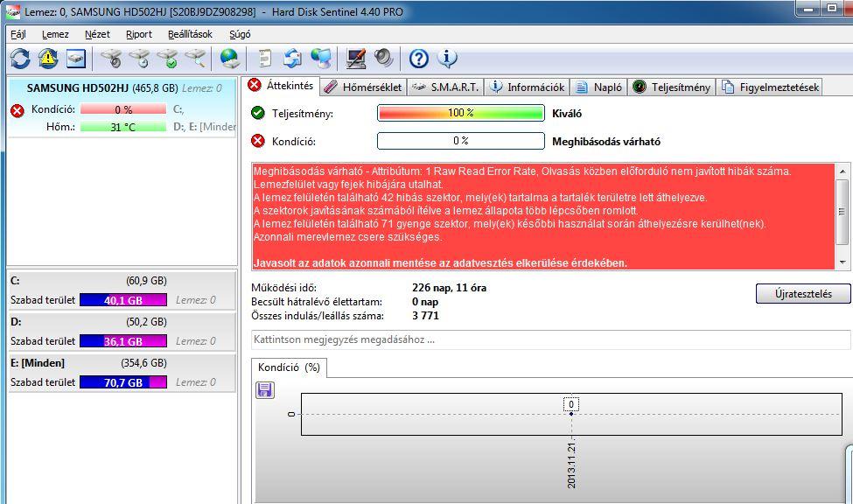The width and height of the screenshot is (853, 504).
Task: Open the Beállítások menu
Action: pyautogui.click(x=190, y=34)
